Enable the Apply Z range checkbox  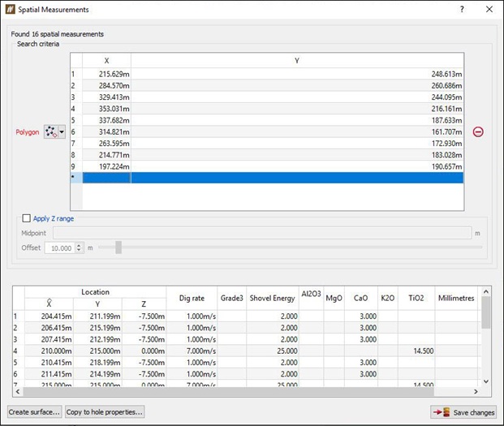[26, 218]
